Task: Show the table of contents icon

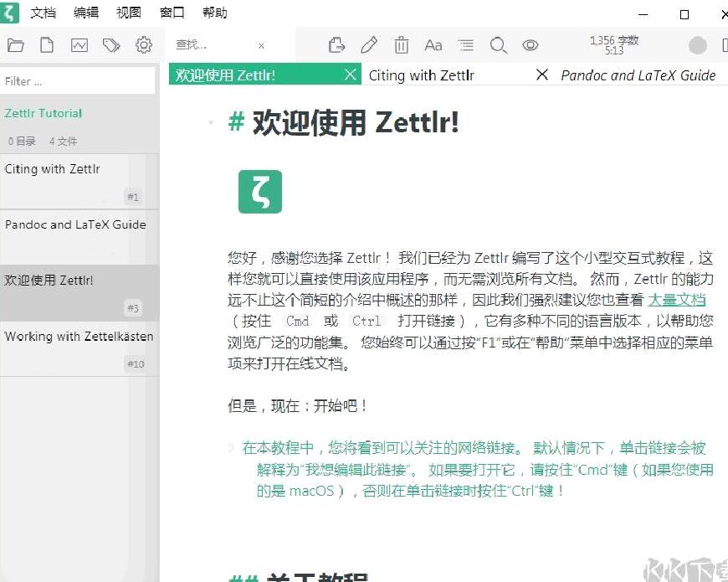Action: pos(466,45)
